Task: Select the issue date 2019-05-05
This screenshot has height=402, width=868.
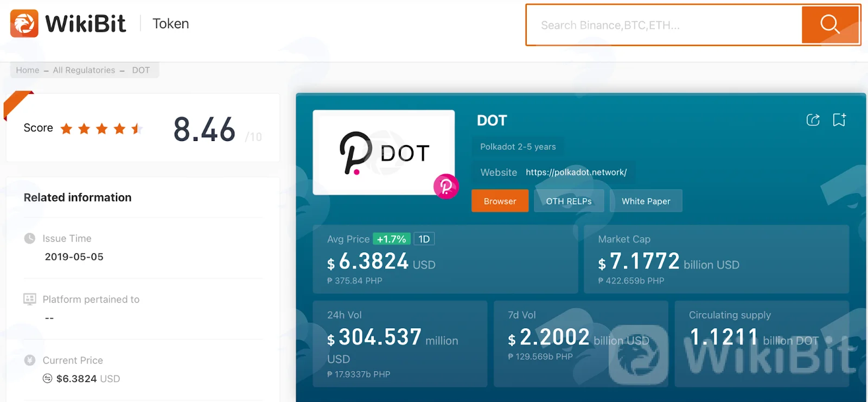Action: (74, 257)
